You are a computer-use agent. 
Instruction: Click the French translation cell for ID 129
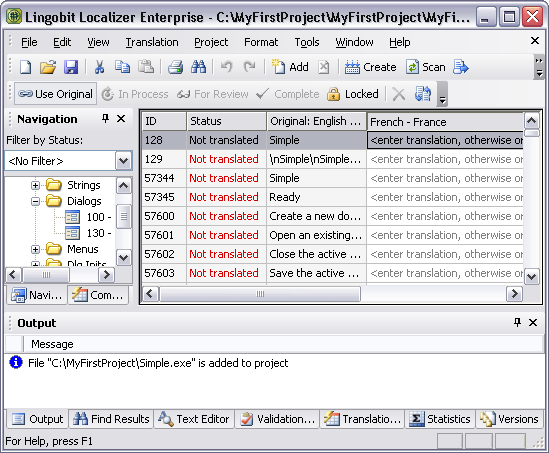pyautogui.click(x=445, y=159)
